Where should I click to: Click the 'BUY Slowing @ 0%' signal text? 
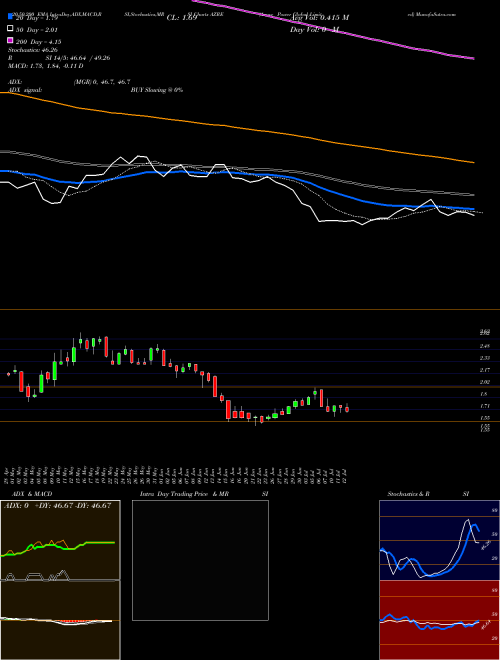coord(157,90)
